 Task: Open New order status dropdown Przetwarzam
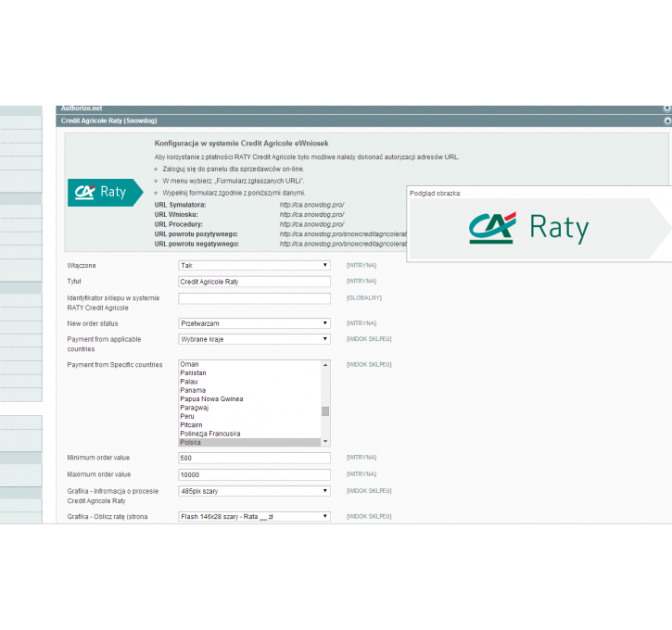254,323
